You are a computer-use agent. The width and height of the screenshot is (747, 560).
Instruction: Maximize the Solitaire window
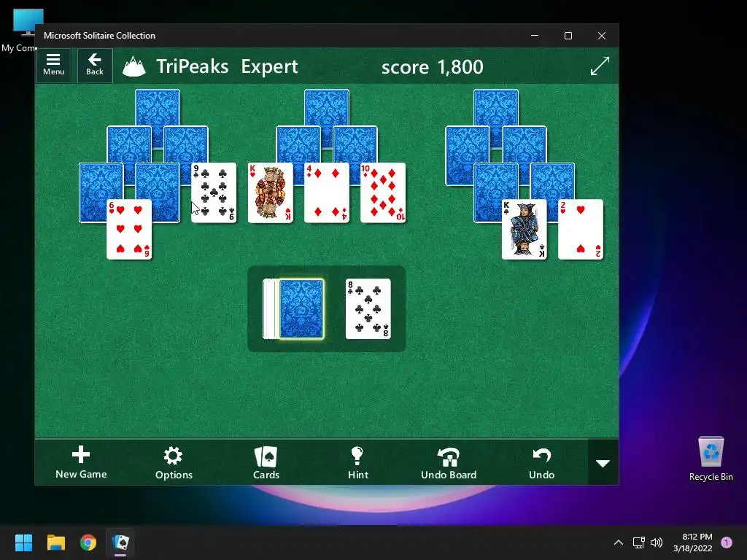[568, 36]
